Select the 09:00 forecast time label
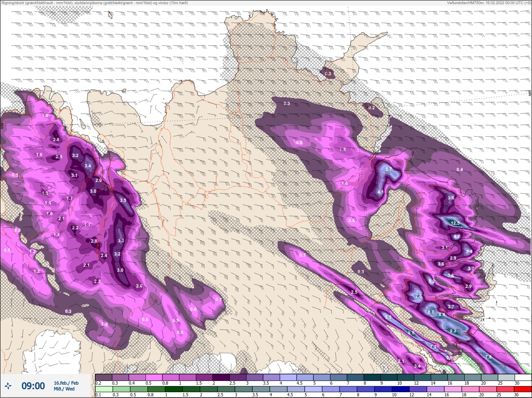 pos(33,386)
